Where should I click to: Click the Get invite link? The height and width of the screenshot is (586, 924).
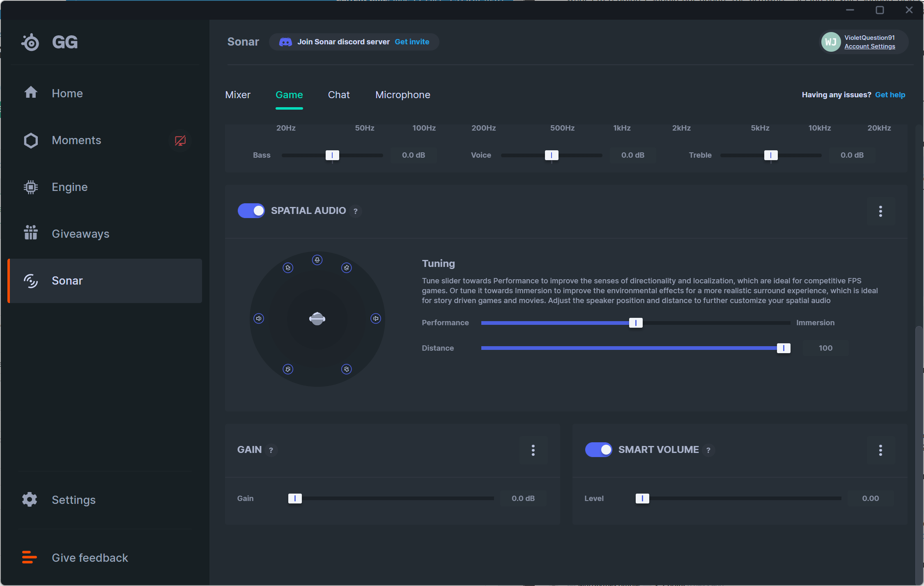(412, 42)
